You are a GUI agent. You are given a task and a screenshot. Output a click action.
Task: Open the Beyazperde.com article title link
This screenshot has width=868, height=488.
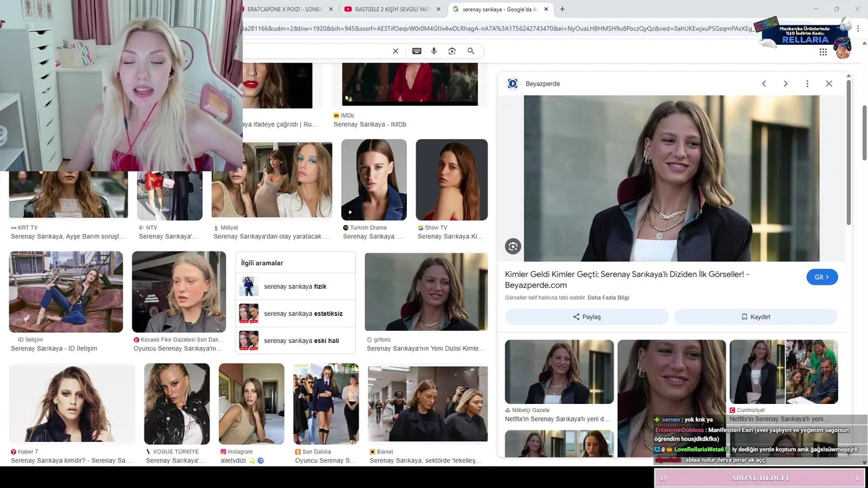coord(627,279)
